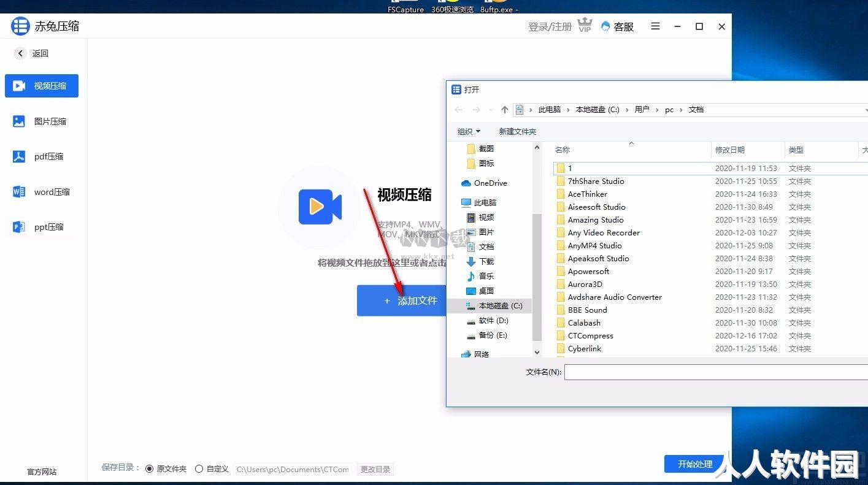Click the Calabash folder icon

coord(560,323)
